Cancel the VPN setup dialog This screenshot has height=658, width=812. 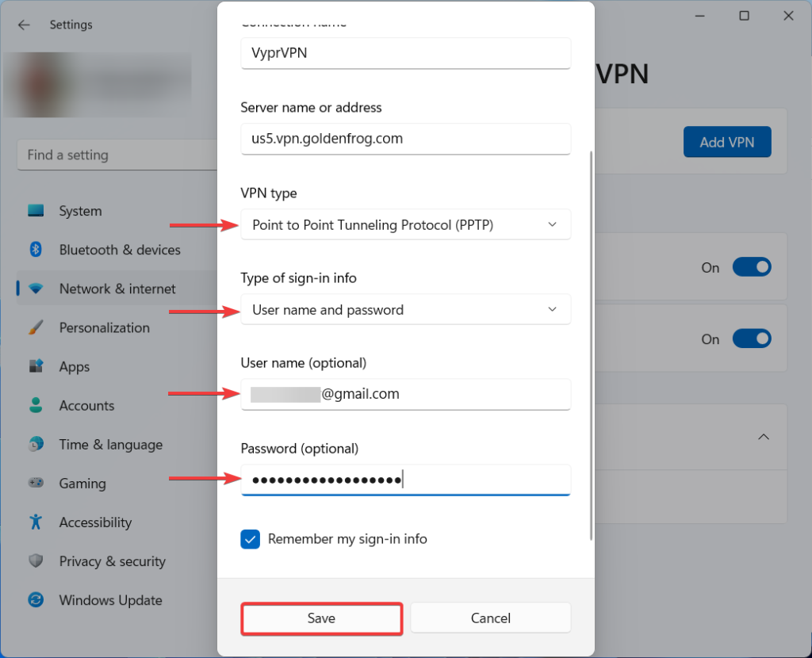(490, 618)
